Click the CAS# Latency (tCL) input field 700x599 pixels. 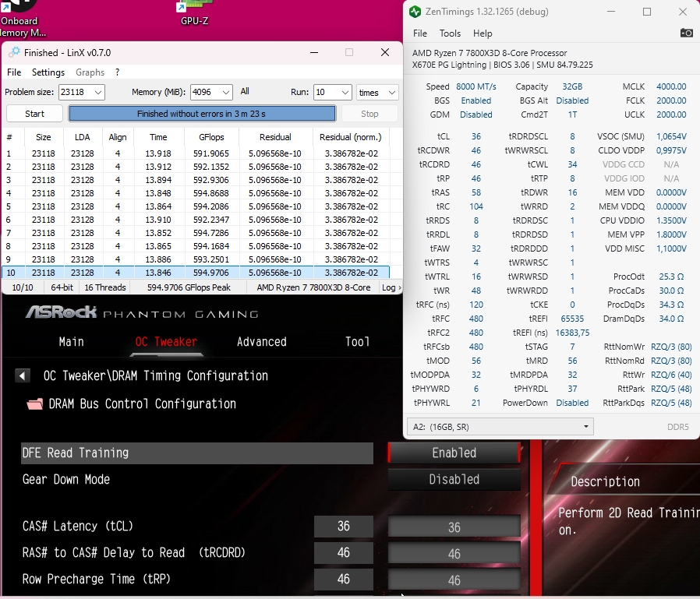454,527
